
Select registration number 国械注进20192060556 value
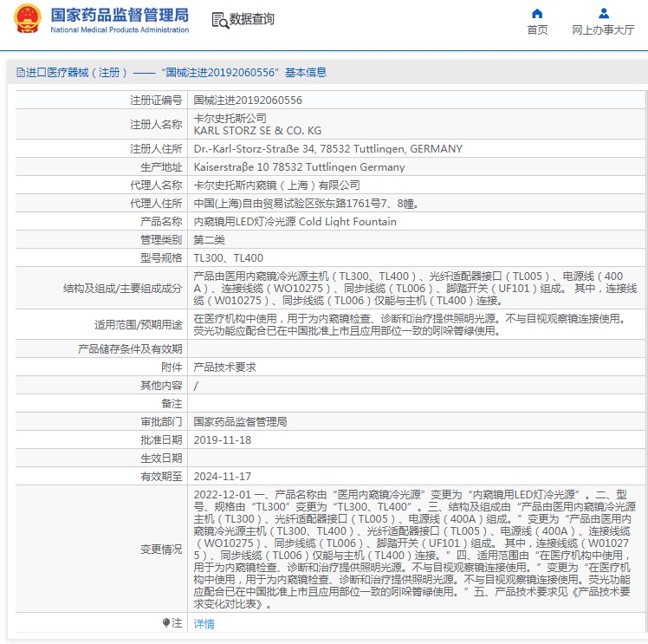pyautogui.click(x=248, y=101)
